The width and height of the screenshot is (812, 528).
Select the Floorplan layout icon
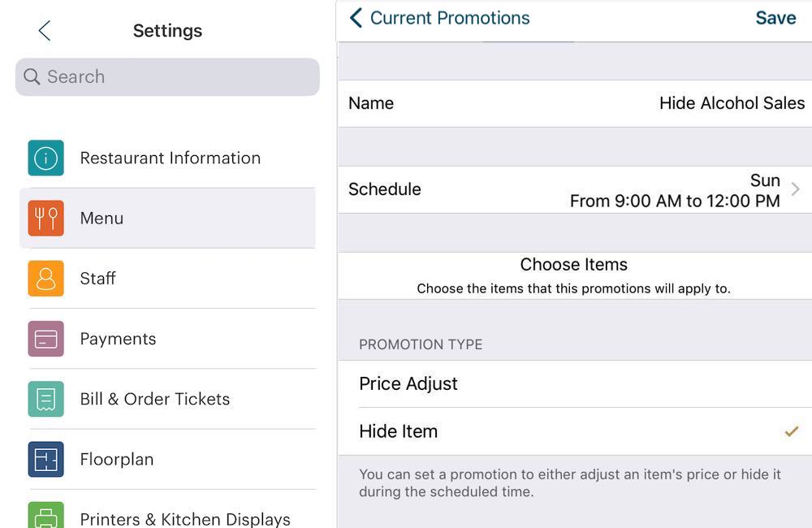point(45,459)
